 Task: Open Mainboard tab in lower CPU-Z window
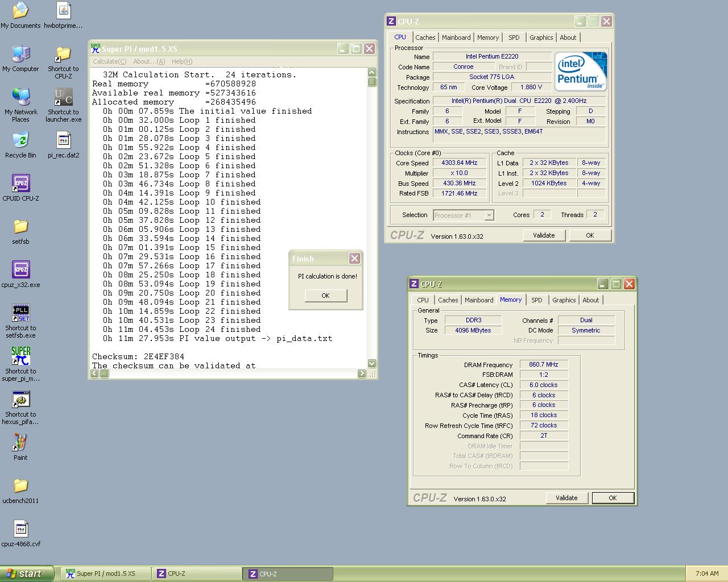pyautogui.click(x=479, y=300)
